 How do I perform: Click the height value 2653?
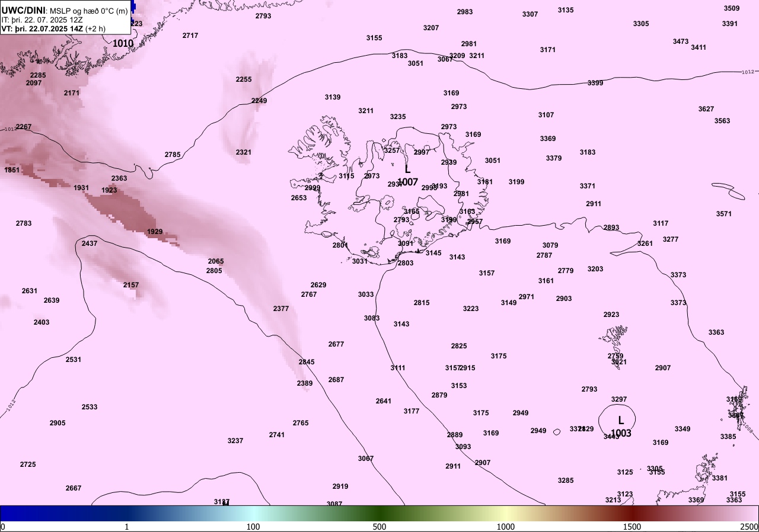click(x=299, y=198)
